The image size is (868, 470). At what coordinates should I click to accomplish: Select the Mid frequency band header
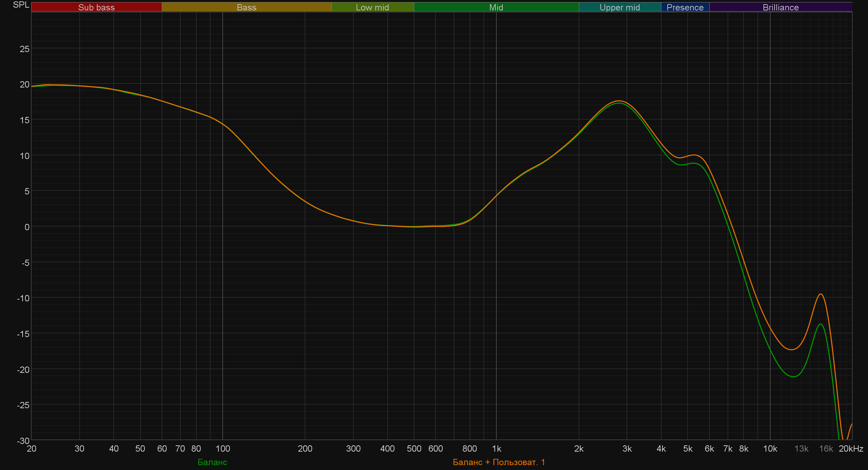point(496,7)
